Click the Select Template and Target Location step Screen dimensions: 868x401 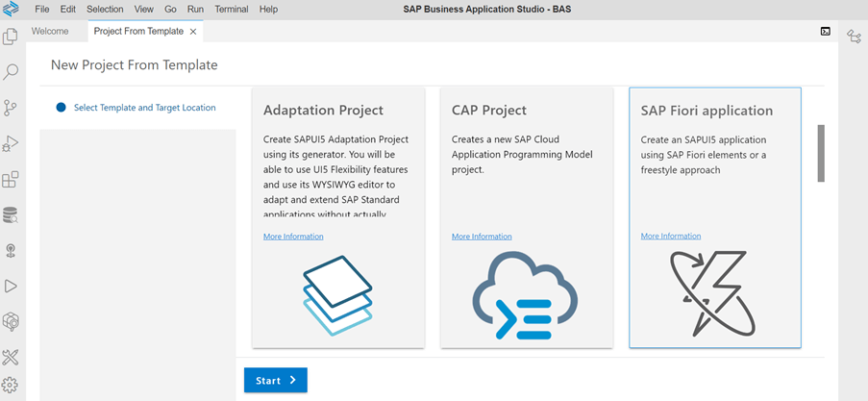(x=145, y=108)
